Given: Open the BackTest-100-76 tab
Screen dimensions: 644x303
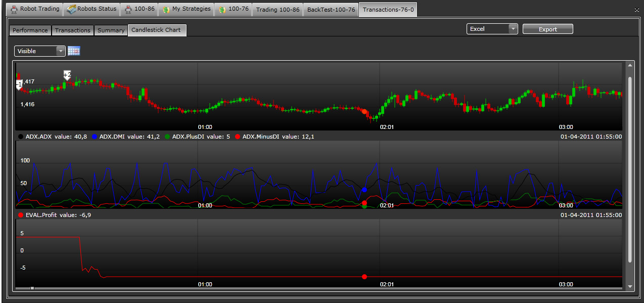Looking at the screenshot, I should click(x=331, y=9).
